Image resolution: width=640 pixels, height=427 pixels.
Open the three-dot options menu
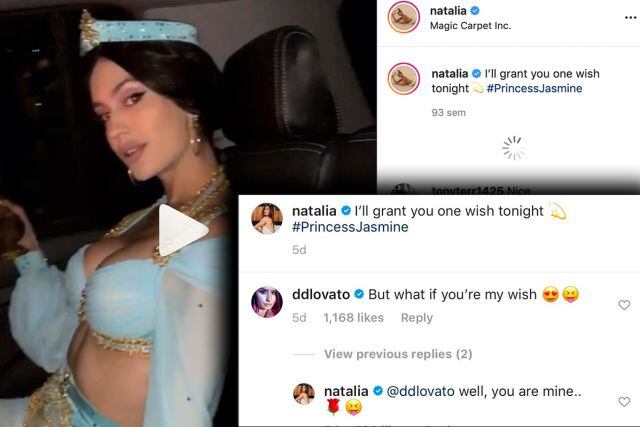coord(631,18)
